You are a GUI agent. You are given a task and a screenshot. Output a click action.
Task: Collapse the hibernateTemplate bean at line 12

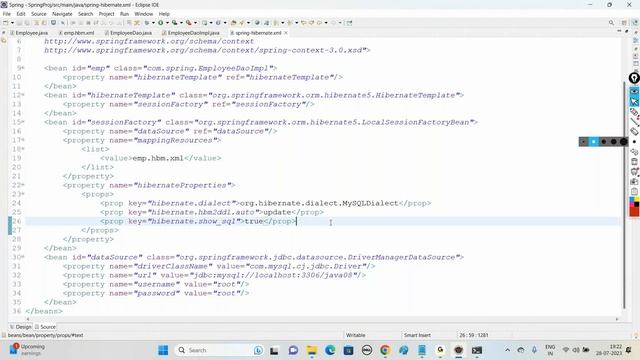23,95
